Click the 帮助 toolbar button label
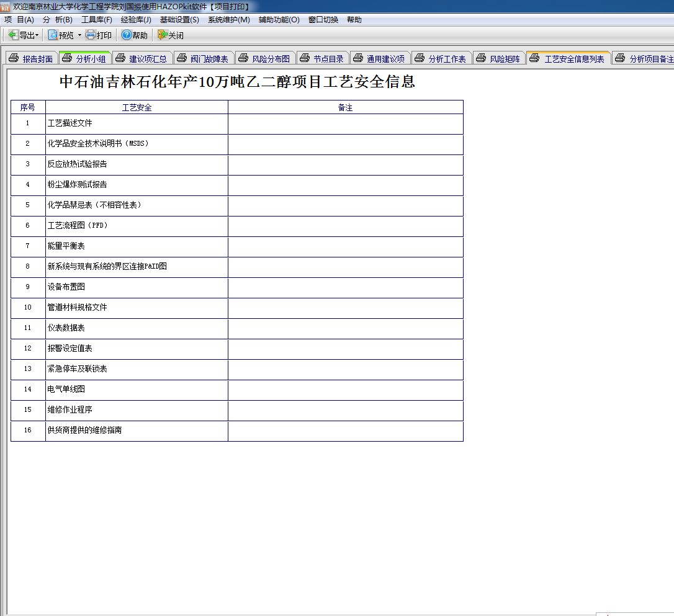 pyautogui.click(x=140, y=35)
